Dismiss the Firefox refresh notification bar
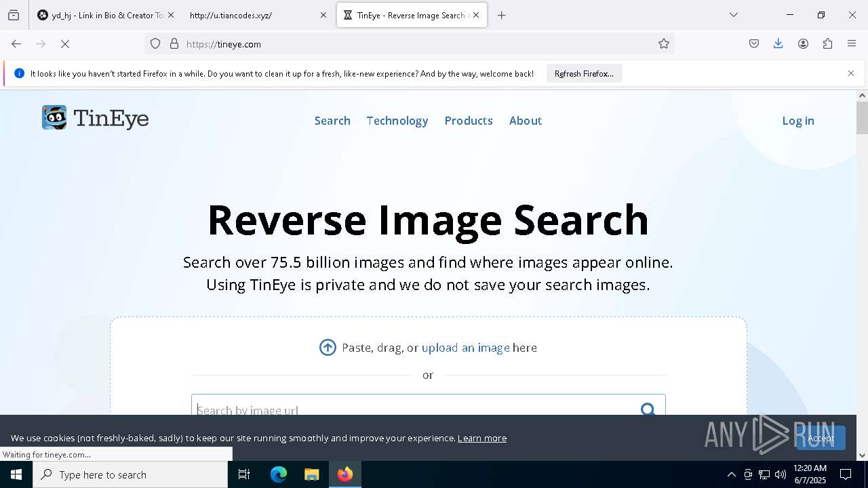This screenshot has height=488, width=868. coord(851,73)
